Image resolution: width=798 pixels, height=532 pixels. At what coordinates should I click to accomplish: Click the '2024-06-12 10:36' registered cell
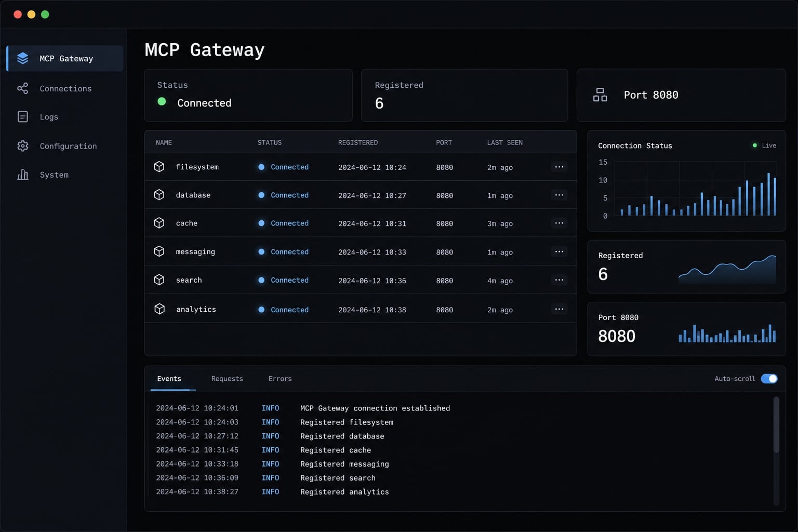click(372, 281)
